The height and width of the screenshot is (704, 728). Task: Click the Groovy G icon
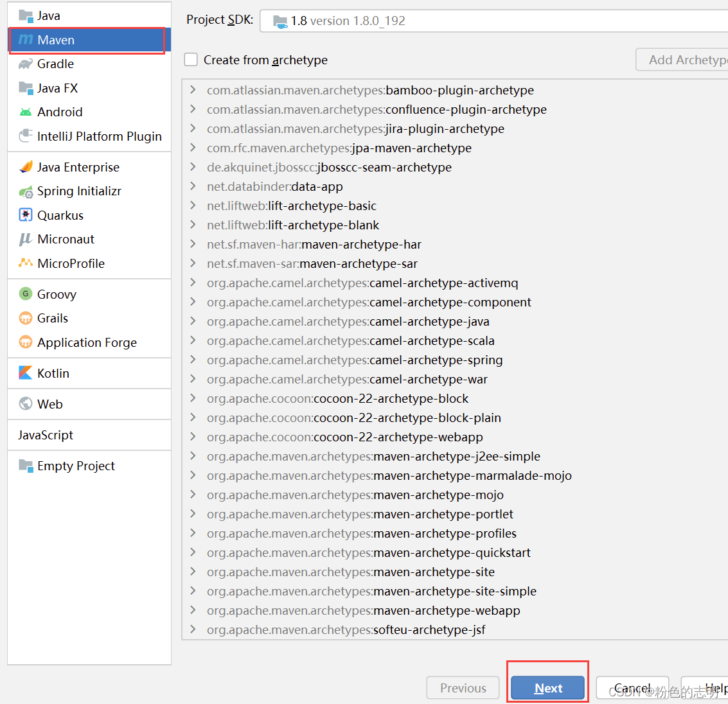(x=26, y=294)
